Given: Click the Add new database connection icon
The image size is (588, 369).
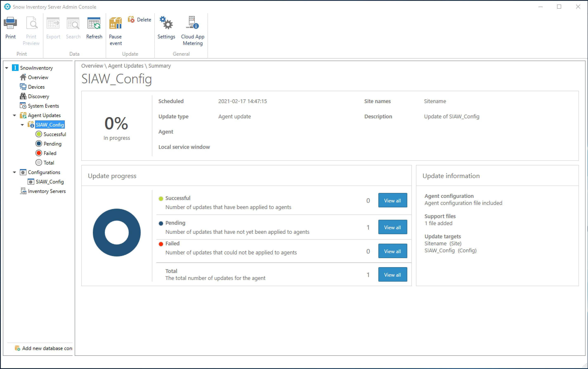Looking at the screenshot, I should pos(17,348).
